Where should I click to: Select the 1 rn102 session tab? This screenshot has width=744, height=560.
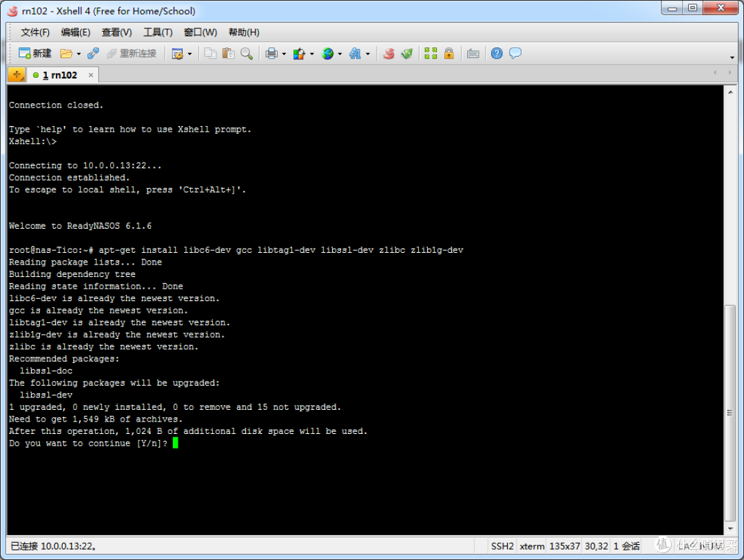pos(60,75)
